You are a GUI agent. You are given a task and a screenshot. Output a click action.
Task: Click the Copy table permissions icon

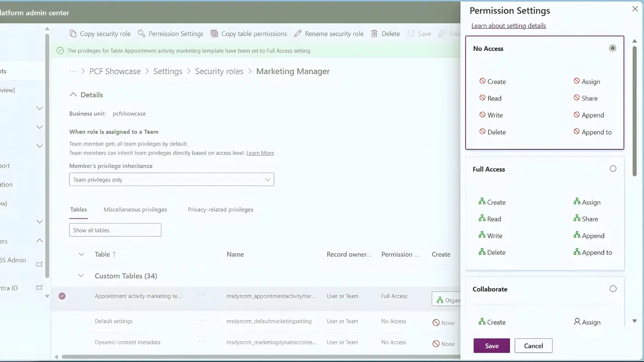[214, 34]
